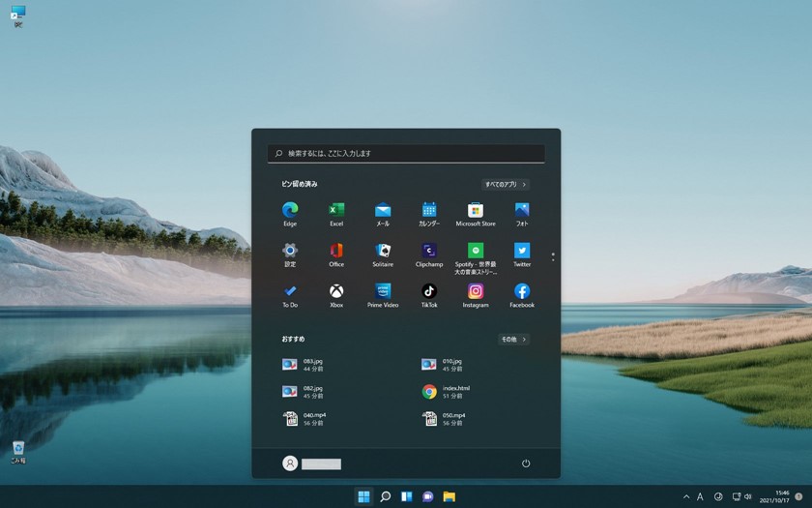Screen dimensions: 812x508
Task: Open Edge from pinned apps
Action: (x=290, y=214)
